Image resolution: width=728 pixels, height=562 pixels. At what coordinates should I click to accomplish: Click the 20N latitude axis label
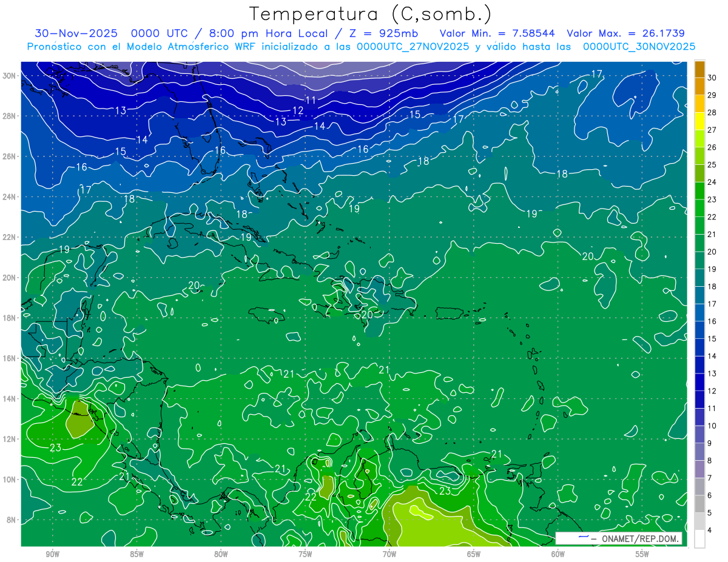click(x=10, y=278)
